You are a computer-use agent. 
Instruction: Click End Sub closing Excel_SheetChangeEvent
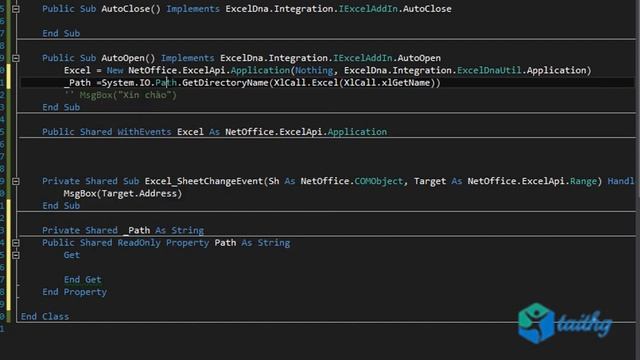(61, 206)
